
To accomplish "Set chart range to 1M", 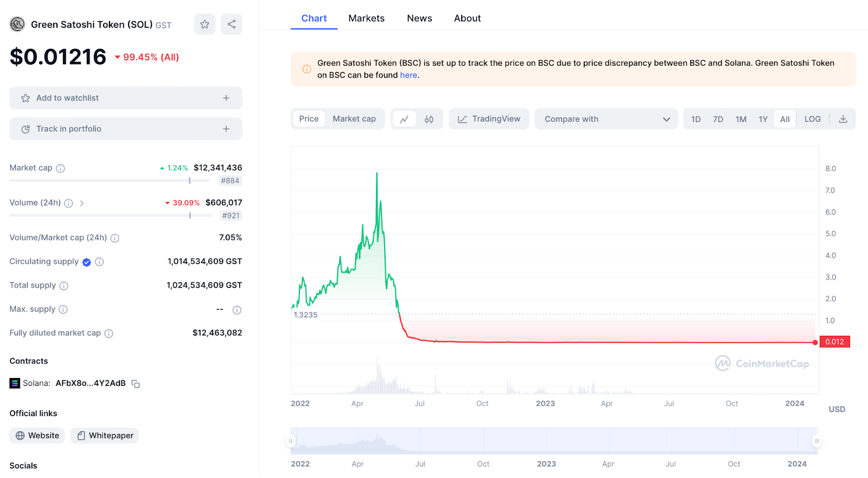I will pos(741,119).
